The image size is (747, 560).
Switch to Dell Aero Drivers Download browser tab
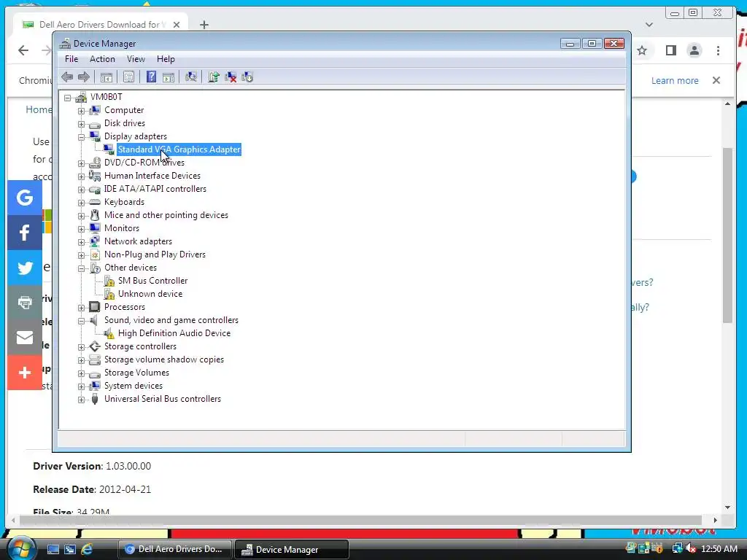point(100,24)
